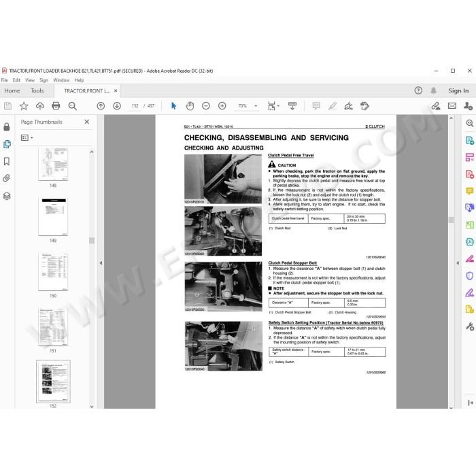Select the Highlight text pen
The height and width of the screenshot is (476, 476).
[333, 106]
